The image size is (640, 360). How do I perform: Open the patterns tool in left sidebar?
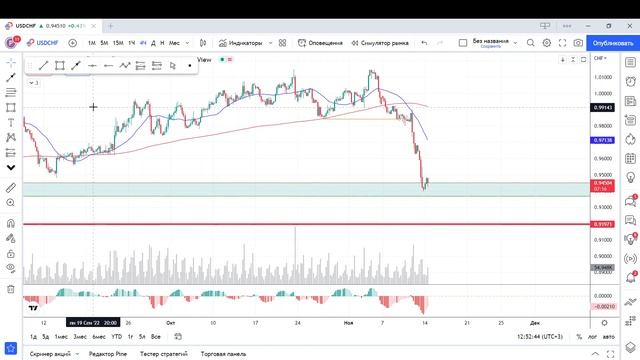coord(11,138)
